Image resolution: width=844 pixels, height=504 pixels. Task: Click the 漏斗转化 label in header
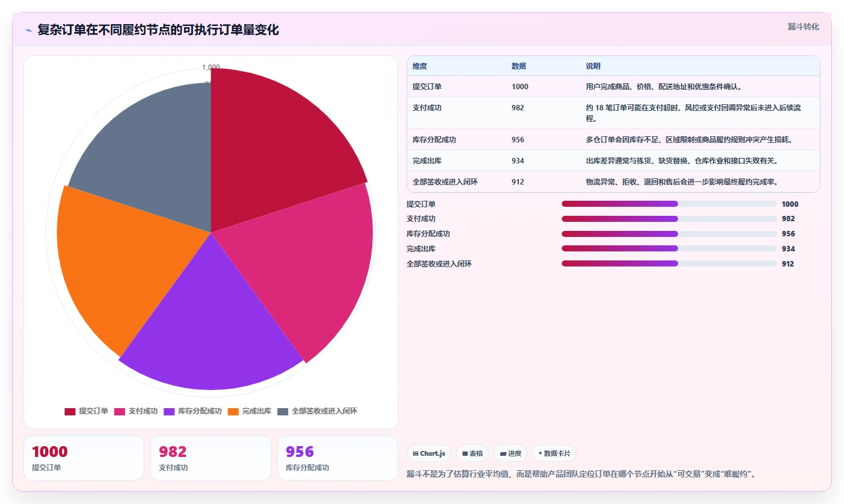[804, 27]
